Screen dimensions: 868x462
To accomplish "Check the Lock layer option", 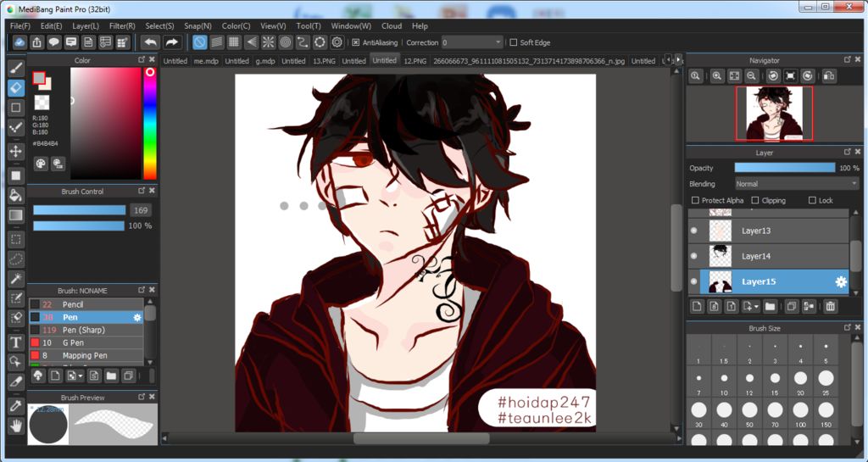I will 813,200.
